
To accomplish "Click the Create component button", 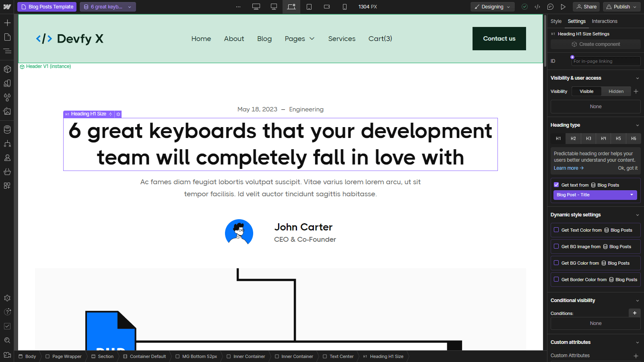I will tap(595, 44).
